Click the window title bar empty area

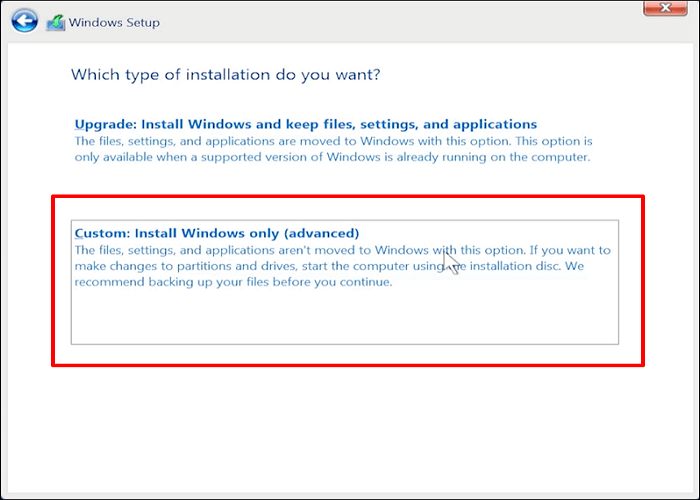pos(400,20)
